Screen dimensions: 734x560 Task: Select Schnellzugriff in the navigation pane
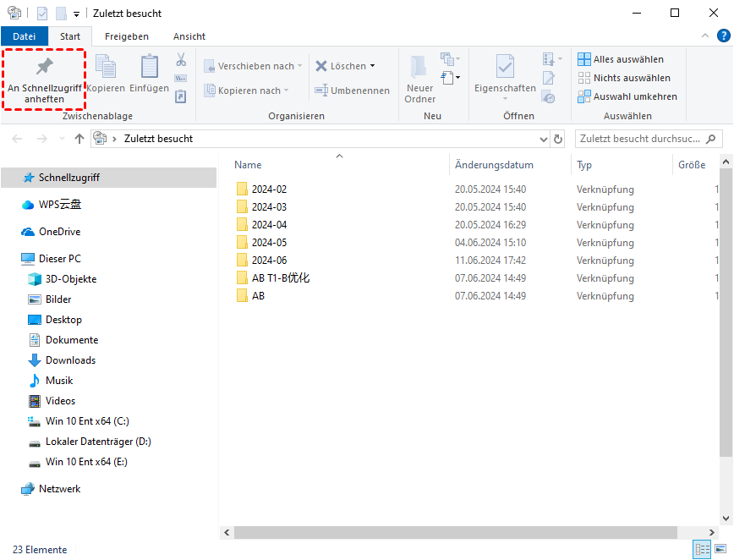point(108,178)
